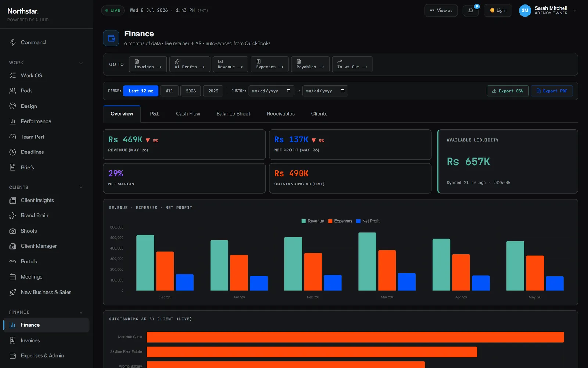Open Command from the sidebar lightning icon
Image resolution: width=588 pixels, height=368 pixels.
coord(12,42)
